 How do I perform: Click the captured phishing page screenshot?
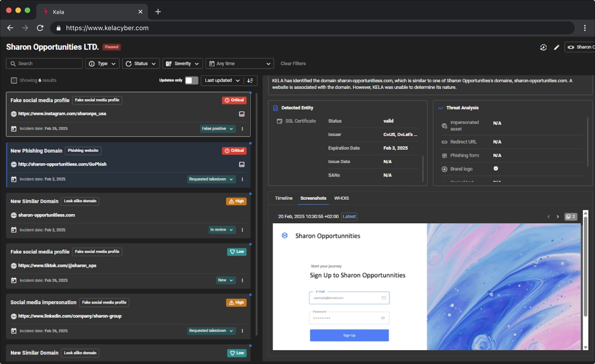pyautogui.click(x=427, y=287)
